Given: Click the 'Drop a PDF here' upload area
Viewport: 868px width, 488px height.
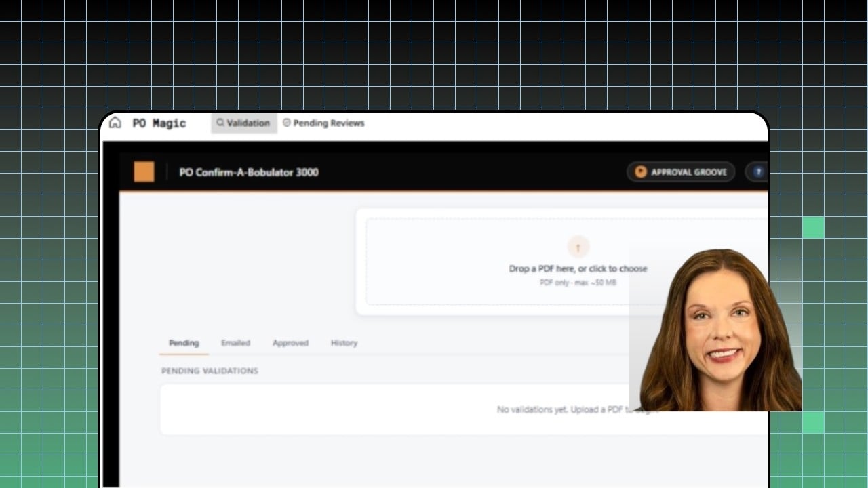Looking at the screenshot, I should 566,262.
